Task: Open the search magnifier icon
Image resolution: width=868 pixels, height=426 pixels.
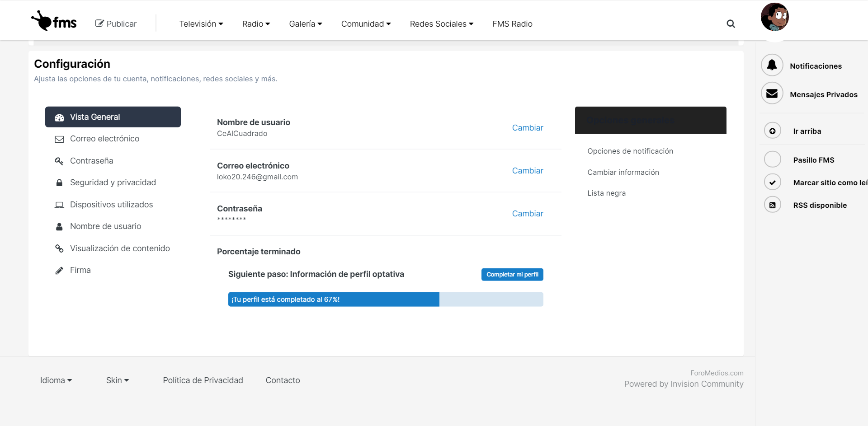Action: click(x=731, y=24)
